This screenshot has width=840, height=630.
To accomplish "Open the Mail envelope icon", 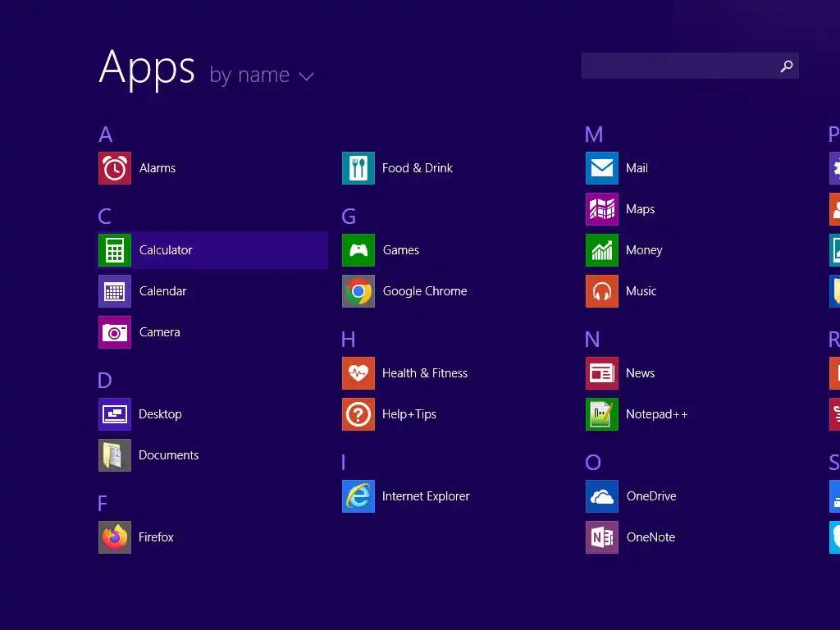I will pyautogui.click(x=602, y=168).
